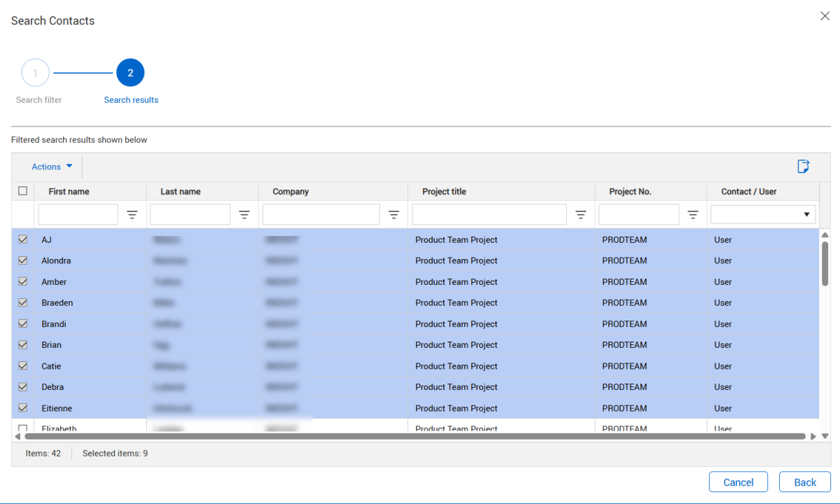The image size is (840, 504).
Task: Uncheck the Brandi row checkbox
Action: click(x=23, y=323)
